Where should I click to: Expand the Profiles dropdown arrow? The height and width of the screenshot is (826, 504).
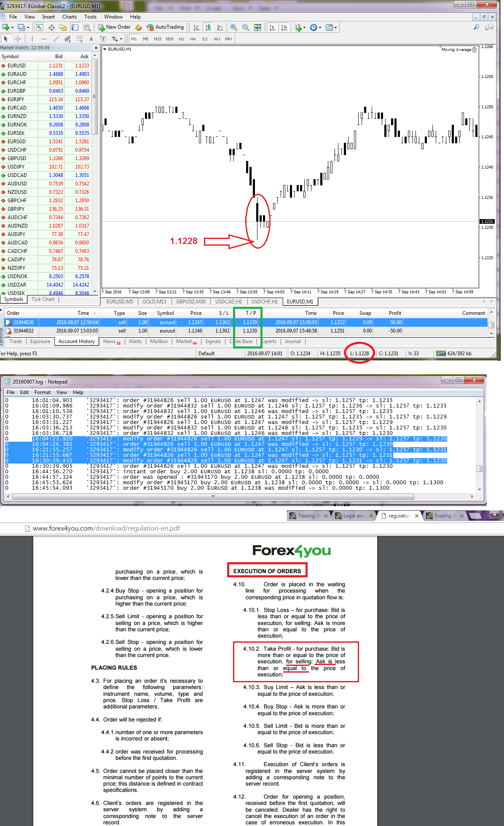click(28, 28)
